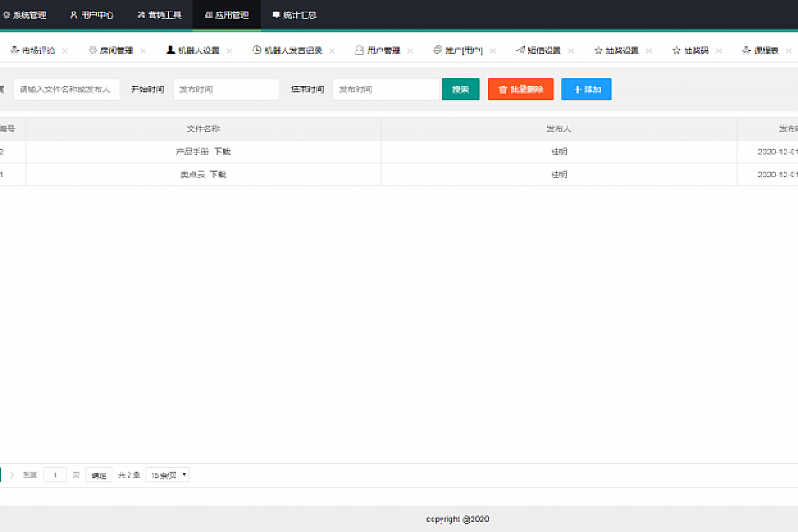798x532 pixels.
Task: Close the 机器人设置 tab
Action: (230, 51)
